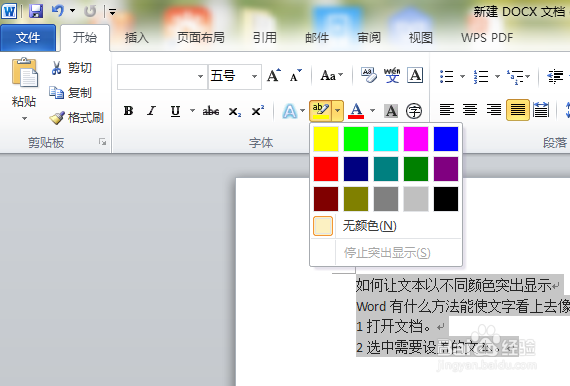Image resolution: width=570 pixels, height=386 pixels.
Task: Click the Paste clipboard icon
Action: 24,73
